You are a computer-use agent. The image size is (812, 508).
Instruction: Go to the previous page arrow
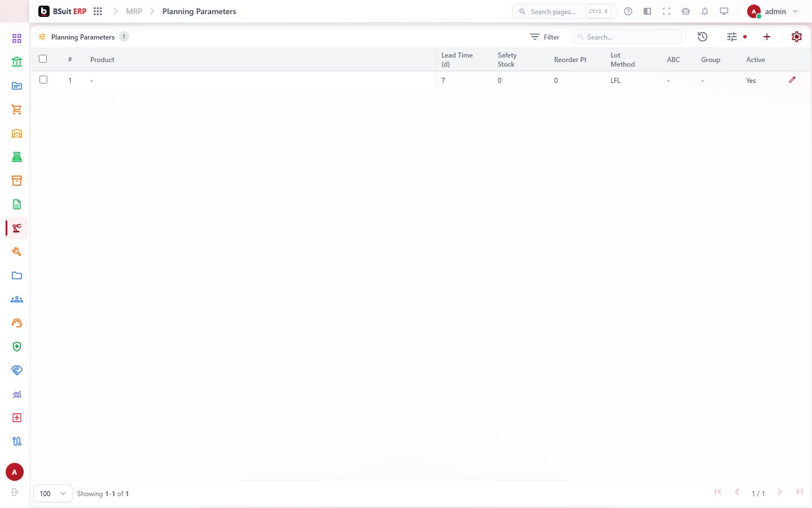[x=737, y=492]
